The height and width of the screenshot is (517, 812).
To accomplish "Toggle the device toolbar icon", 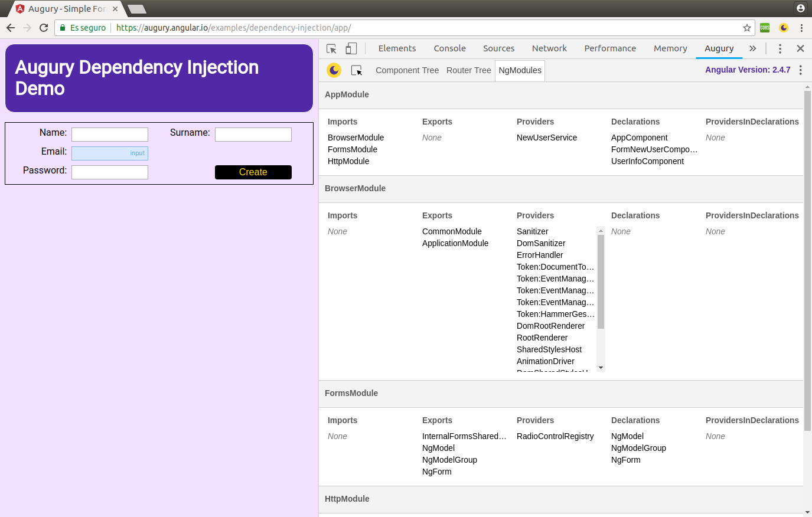I will [x=351, y=49].
